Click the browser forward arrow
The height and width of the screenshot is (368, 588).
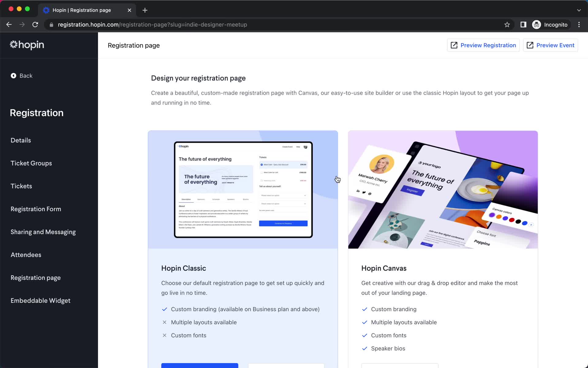click(x=22, y=25)
